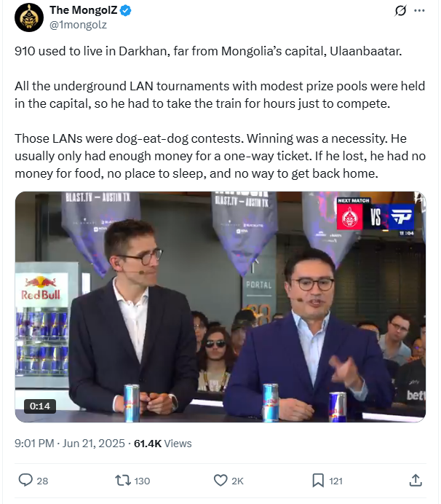Screen dimensions: 441x504
Task: Like the tweet with heart icon
Action: [x=220, y=481]
